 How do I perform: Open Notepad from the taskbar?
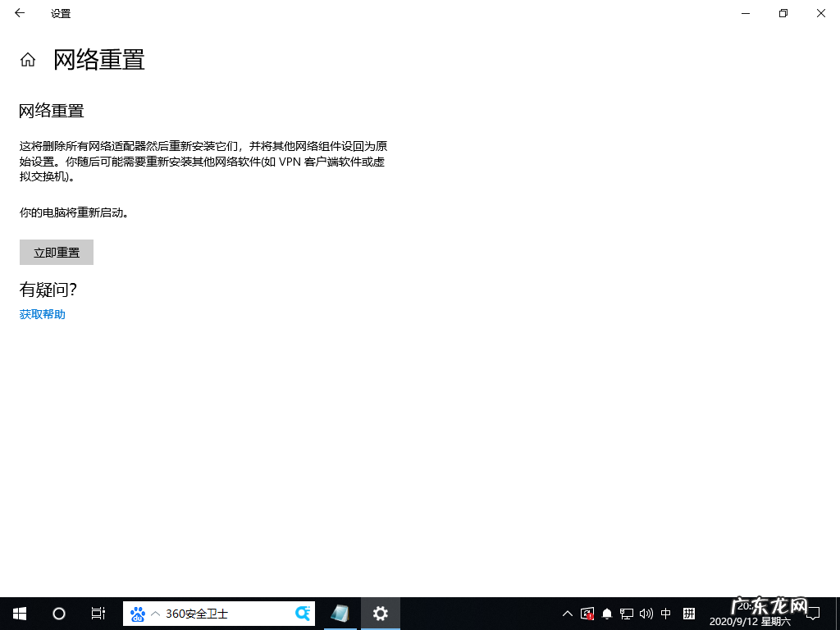pyautogui.click(x=340, y=613)
